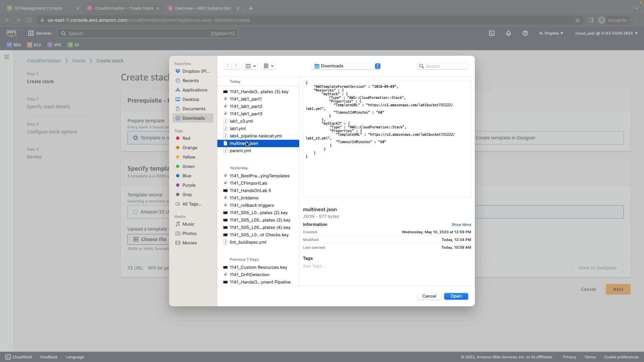
Task: Open the column view mode dropdown
Action: tap(250, 66)
